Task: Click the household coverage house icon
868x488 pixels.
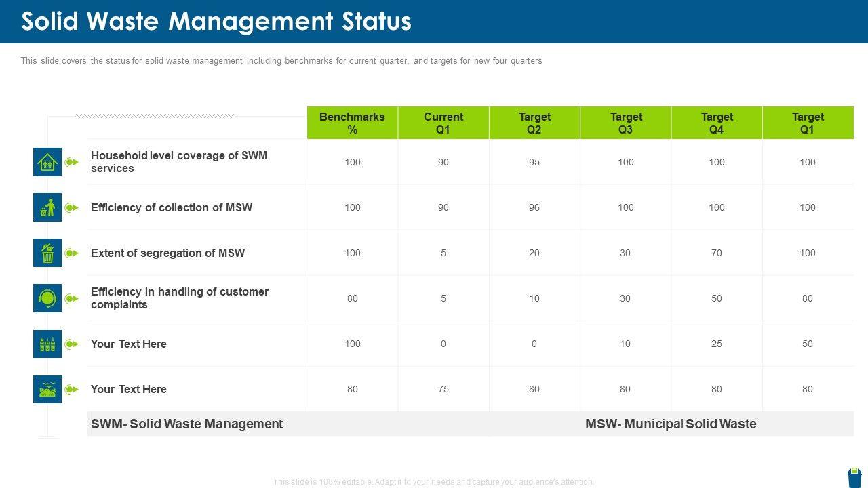Action: [47, 162]
